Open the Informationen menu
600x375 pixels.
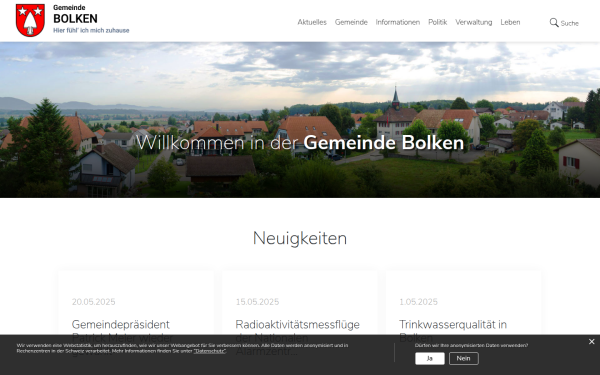(x=398, y=22)
